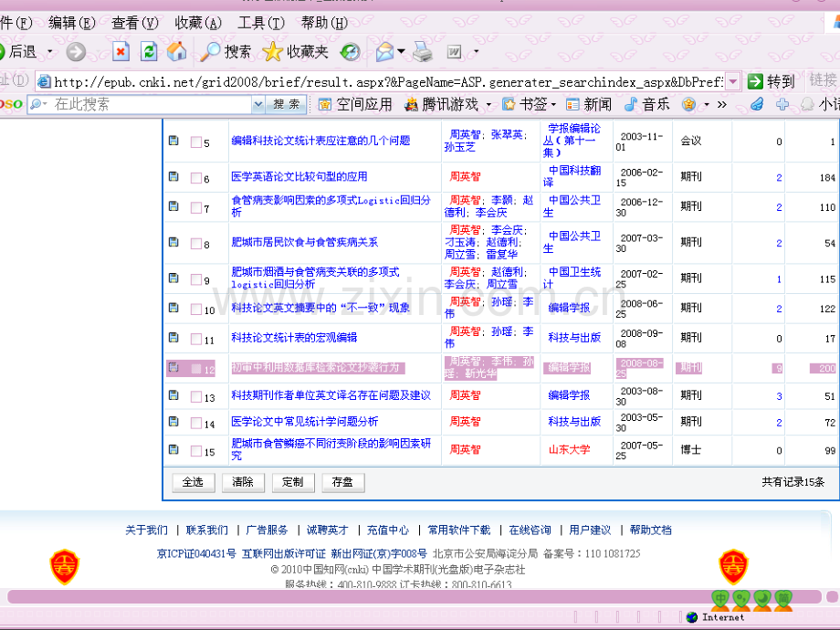Open the 查看(V) menu

134,23
